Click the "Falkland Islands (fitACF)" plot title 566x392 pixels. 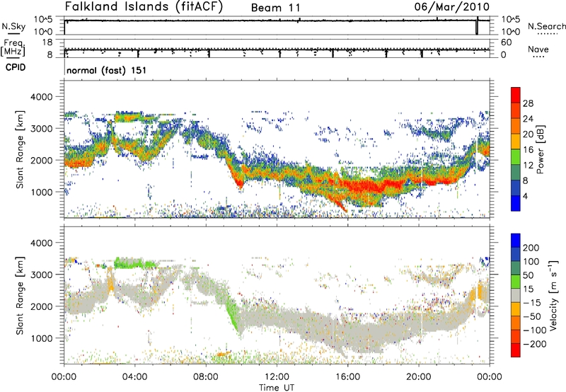pyautogui.click(x=144, y=7)
